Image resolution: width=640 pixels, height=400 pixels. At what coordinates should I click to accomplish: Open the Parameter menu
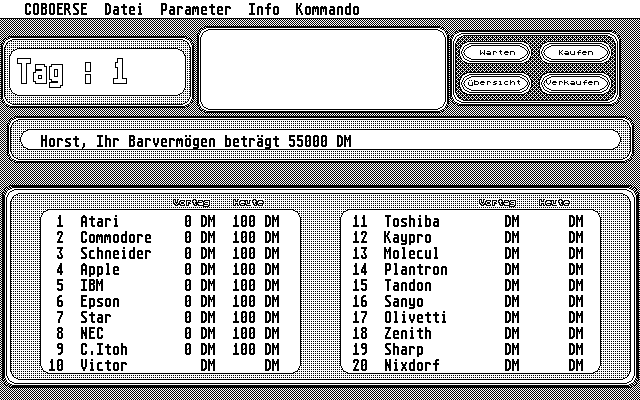pos(195,10)
